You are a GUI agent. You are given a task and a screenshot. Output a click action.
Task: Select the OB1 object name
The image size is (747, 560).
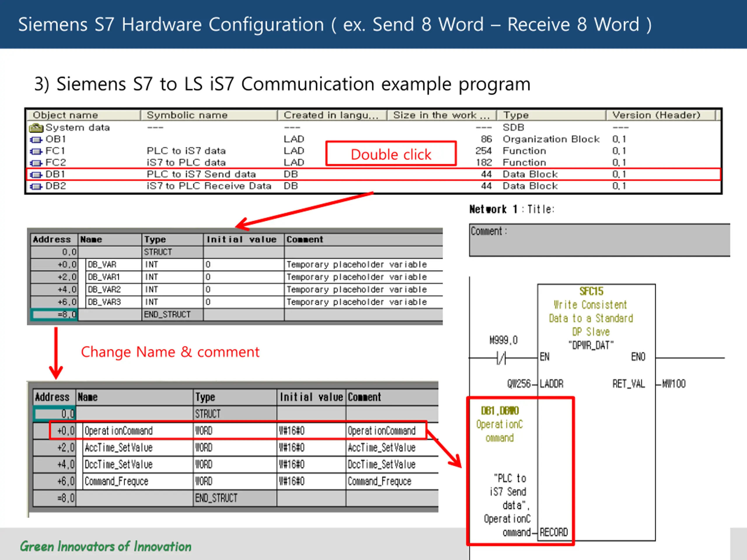click(x=56, y=139)
